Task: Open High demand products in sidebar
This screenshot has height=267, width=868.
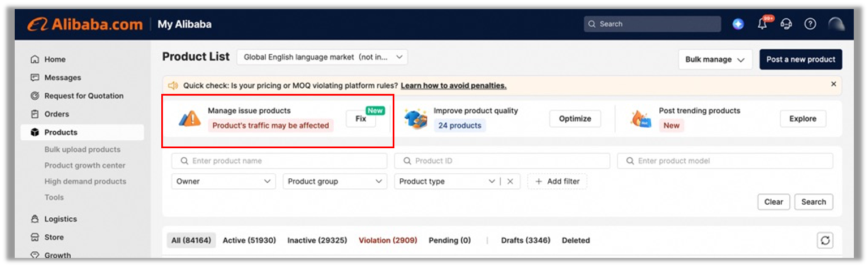Action: [85, 182]
